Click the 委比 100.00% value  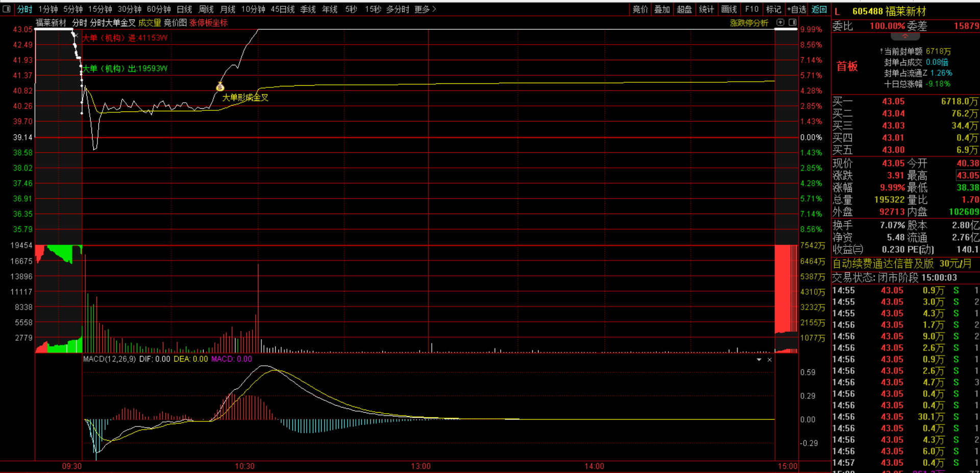click(x=887, y=26)
